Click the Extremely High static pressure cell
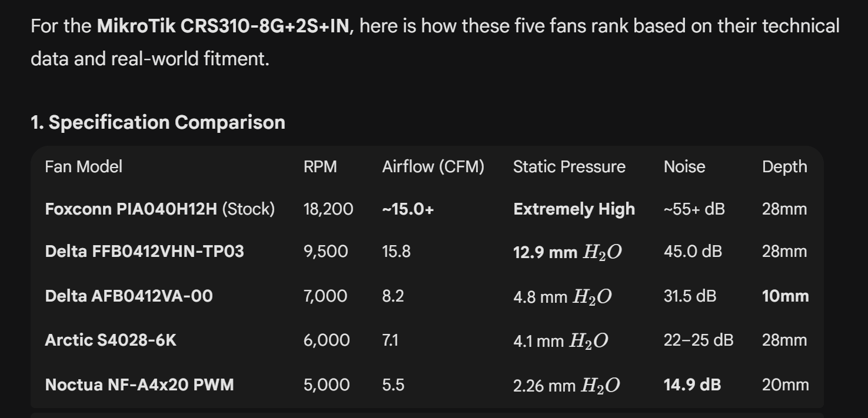 (x=574, y=209)
